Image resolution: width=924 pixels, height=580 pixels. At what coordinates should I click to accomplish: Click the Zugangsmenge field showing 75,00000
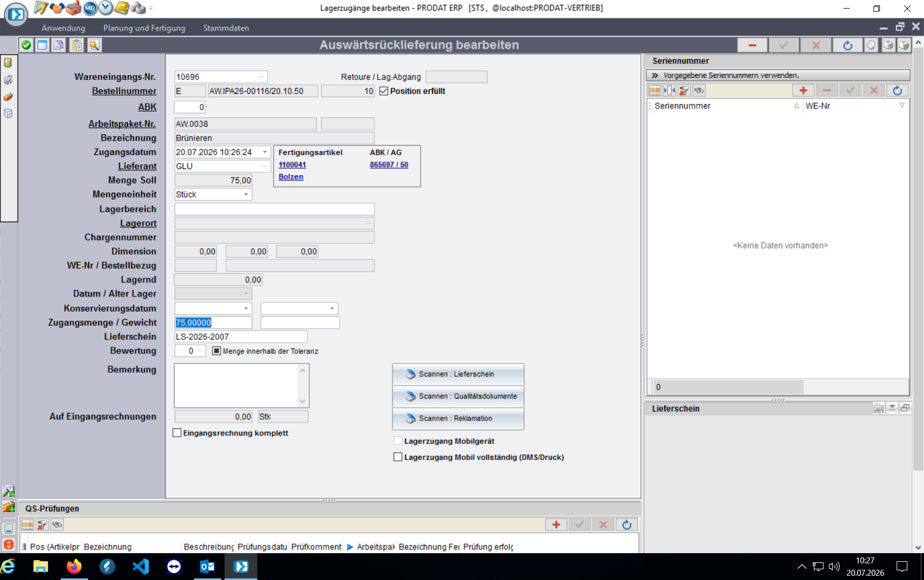click(213, 322)
